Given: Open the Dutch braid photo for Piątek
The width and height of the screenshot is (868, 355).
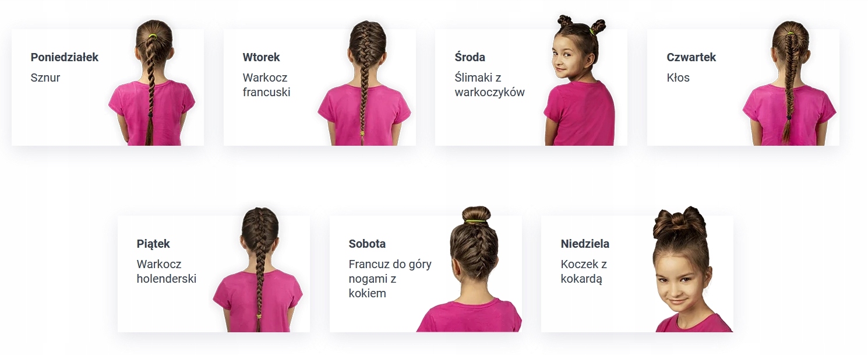Looking at the screenshot, I should coord(257,269).
